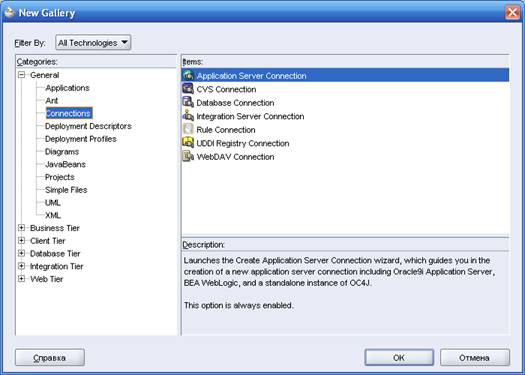
Task: Expand the Database Tier category
Action: point(21,253)
